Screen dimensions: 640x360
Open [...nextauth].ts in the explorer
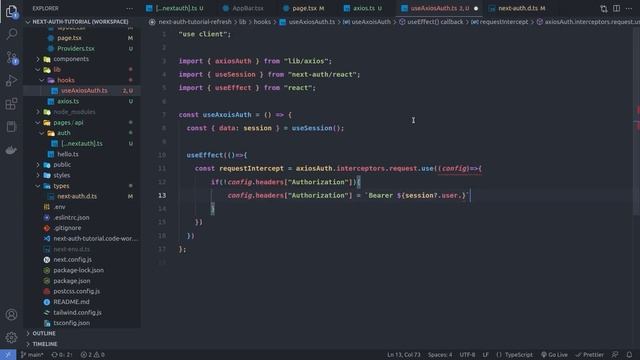click(x=82, y=144)
